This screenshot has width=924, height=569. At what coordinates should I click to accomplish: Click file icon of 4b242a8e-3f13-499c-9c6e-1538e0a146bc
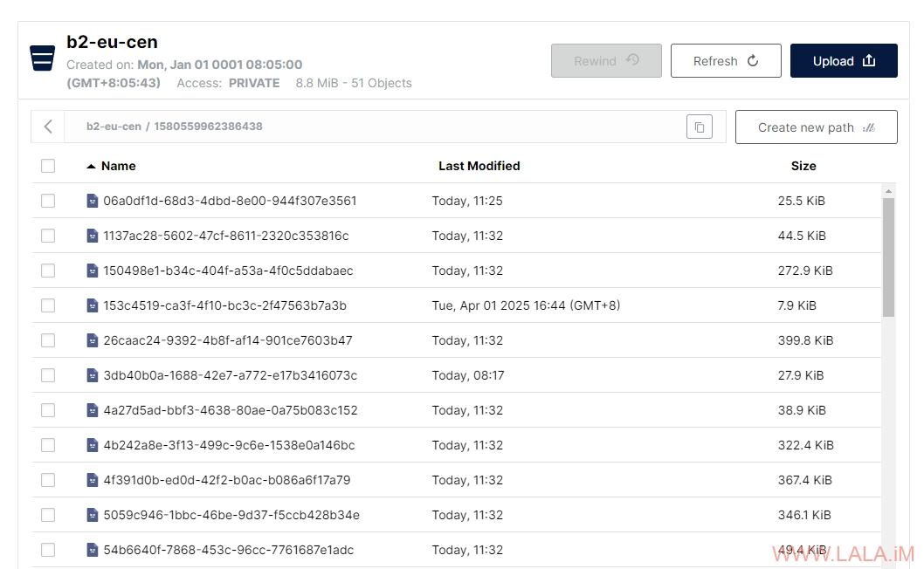(x=93, y=445)
